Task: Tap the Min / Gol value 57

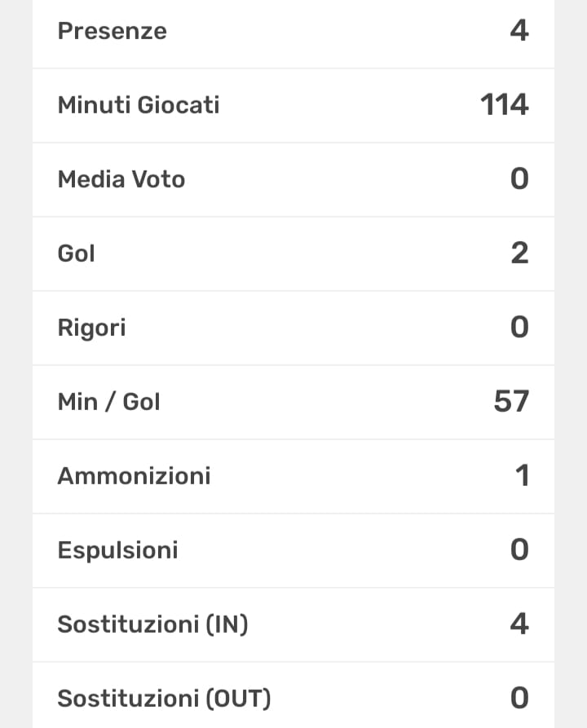Action: tap(511, 402)
